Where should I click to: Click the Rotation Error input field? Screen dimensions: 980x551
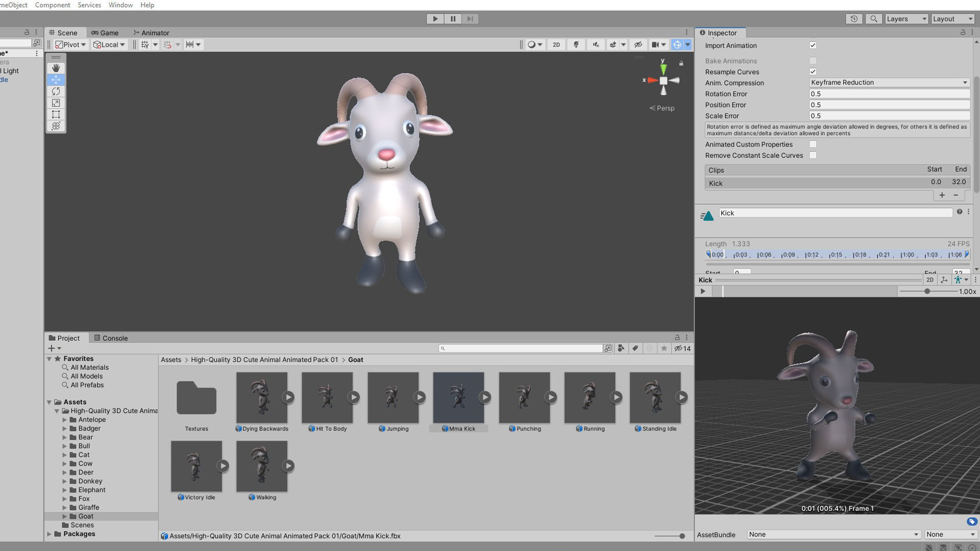pyautogui.click(x=889, y=94)
